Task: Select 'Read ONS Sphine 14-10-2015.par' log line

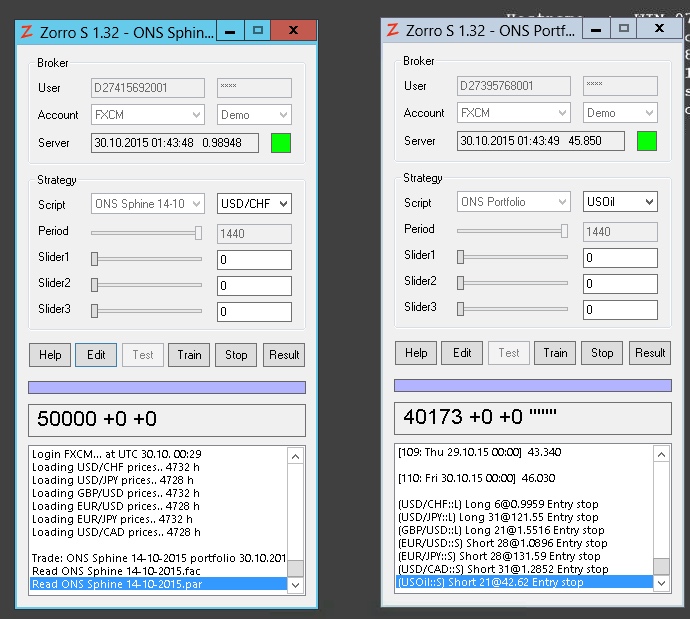Action: (x=158, y=584)
